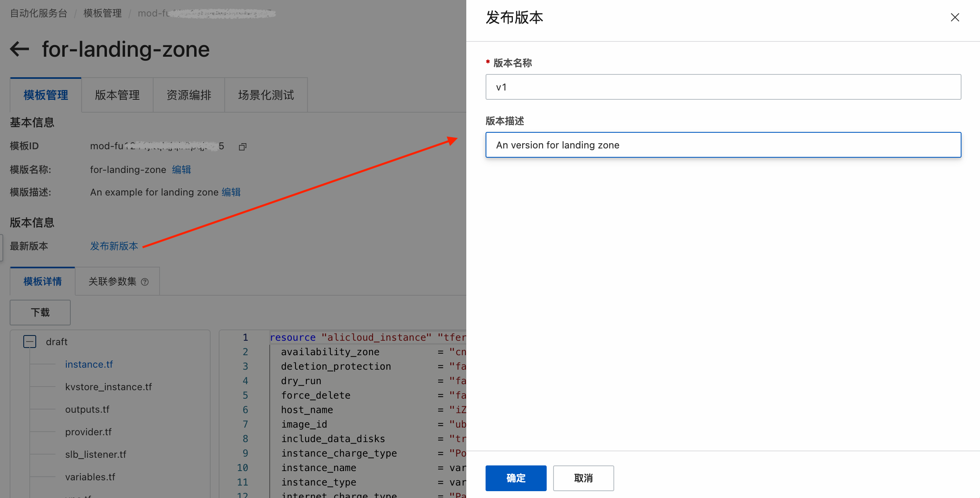Close the 发布版本 drawer with X icon
The width and height of the screenshot is (980, 498).
(955, 17)
